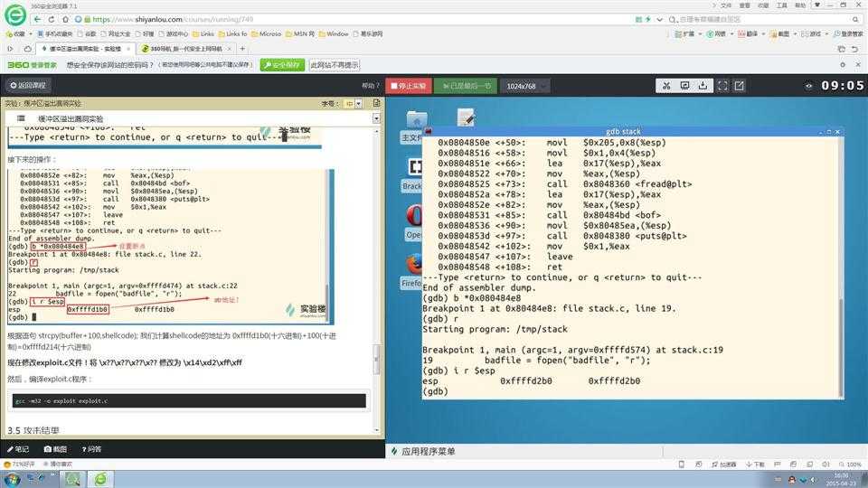868x488 pixels.
Task: Open 应用程序菜单 applications menu
Action: (423, 452)
